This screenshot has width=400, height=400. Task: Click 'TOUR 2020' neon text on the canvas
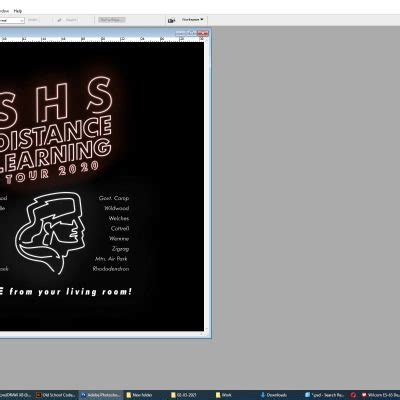[x=52, y=172]
